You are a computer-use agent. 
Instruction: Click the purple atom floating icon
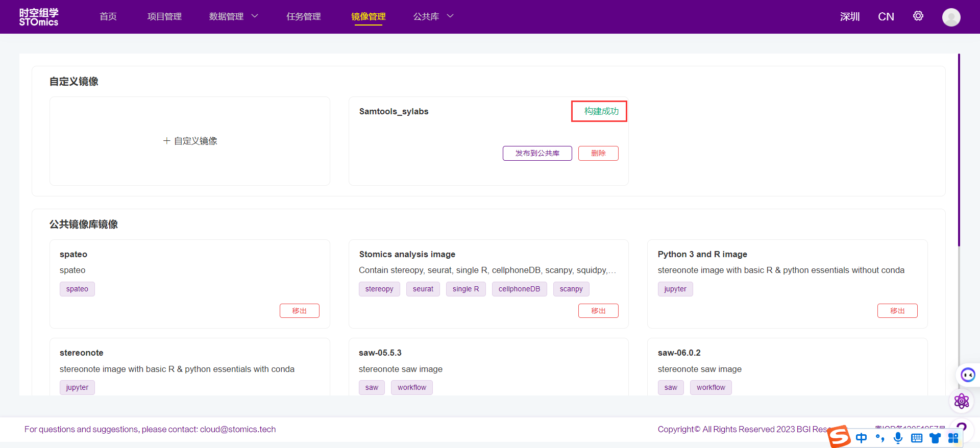coord(961,401)
